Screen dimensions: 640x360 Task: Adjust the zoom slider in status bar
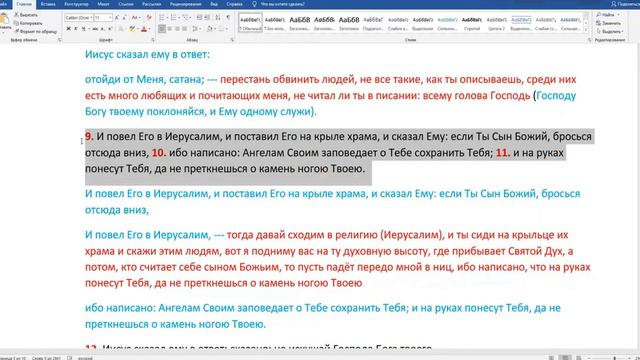615,358
